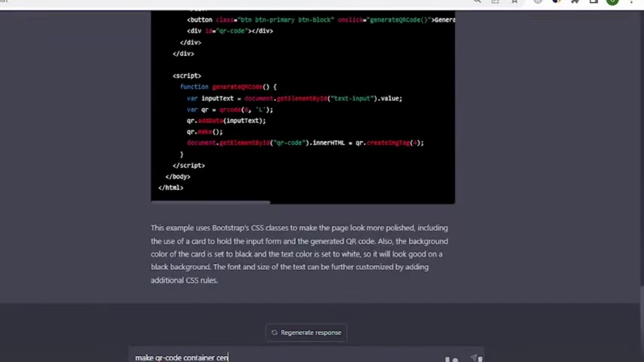Open the Extensions puzzle-piece icon
Screen dimensions: 644x362
575,2
